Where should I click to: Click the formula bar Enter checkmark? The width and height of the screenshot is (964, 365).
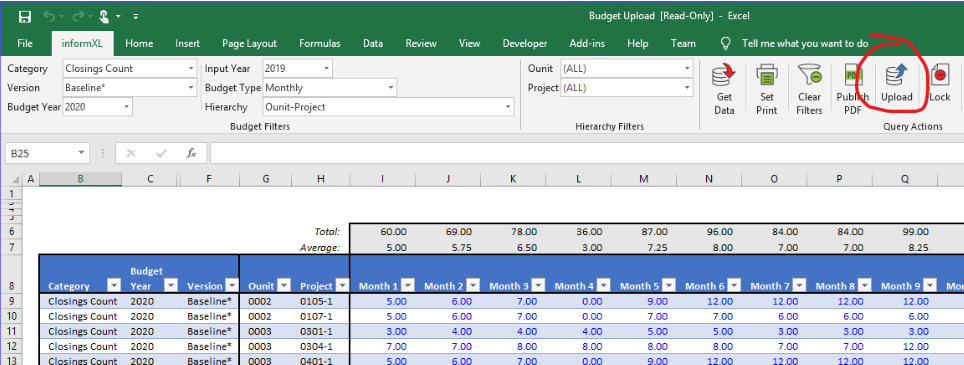coord(162,153)
